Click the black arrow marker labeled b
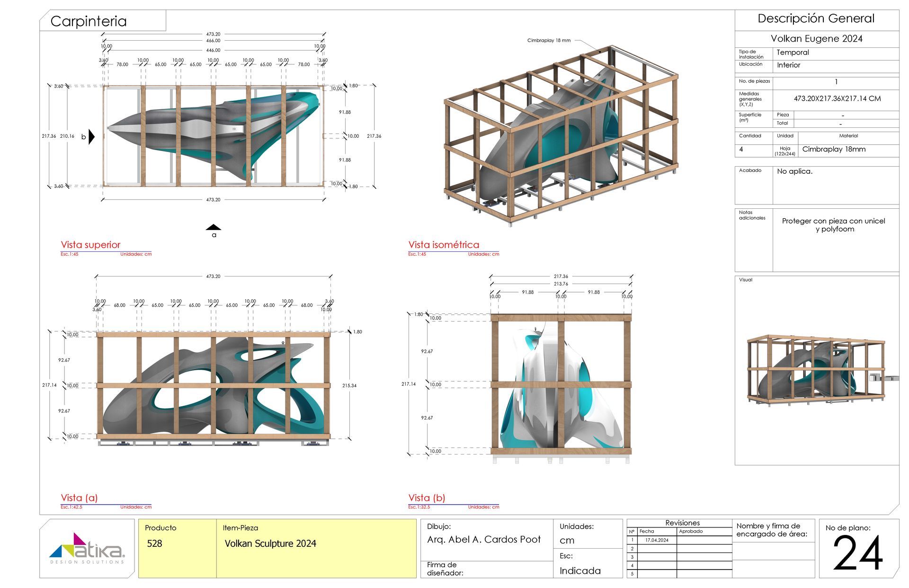 (91, 137)
